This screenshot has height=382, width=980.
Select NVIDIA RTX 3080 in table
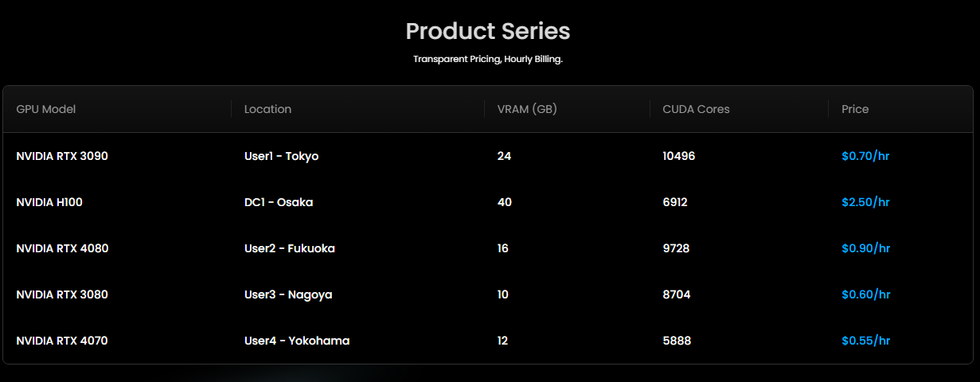[62, 294]
